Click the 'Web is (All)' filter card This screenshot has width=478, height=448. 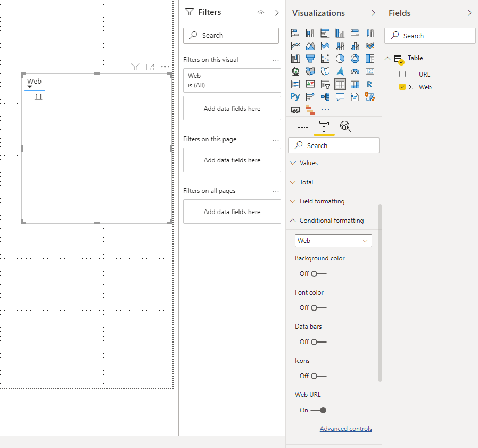pos(232,80)
